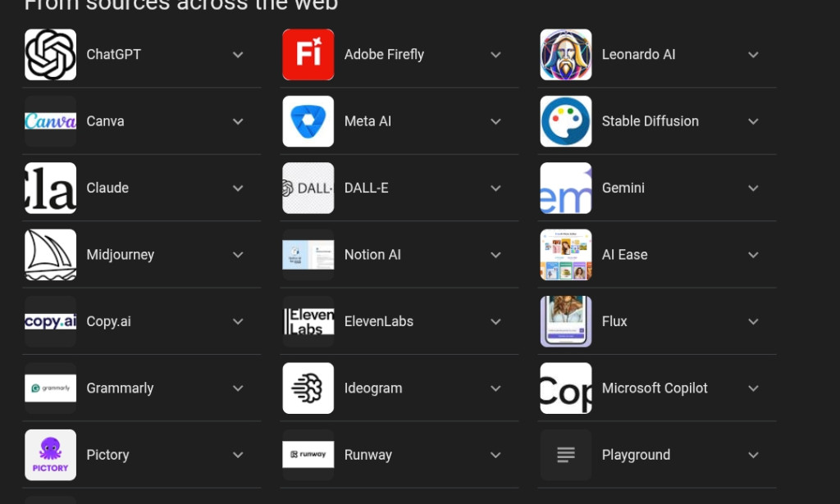Select the ElevenLabs text label
Viewport: 840px width, 504px height.
point(379,321)
